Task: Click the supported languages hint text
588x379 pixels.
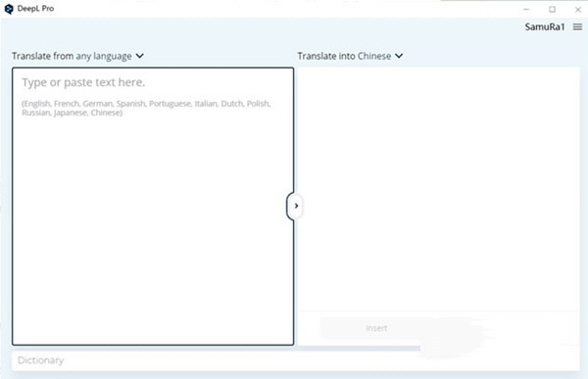Action: [146, 108]
